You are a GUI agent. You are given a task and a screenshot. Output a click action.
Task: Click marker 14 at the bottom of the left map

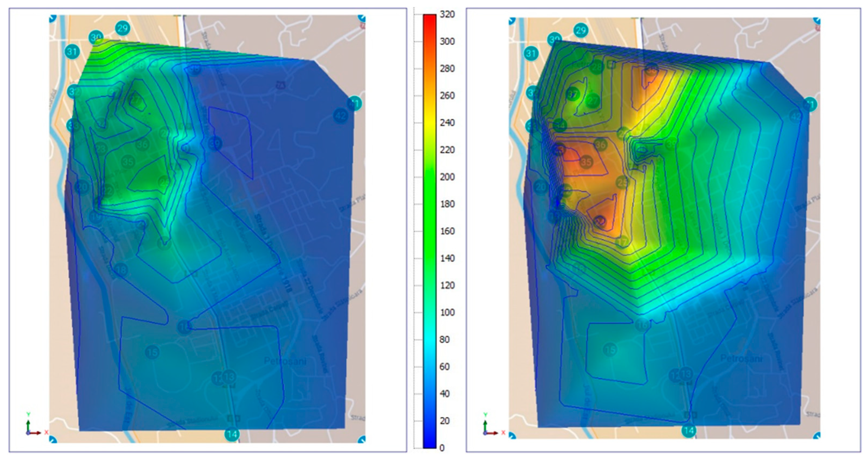232,435
